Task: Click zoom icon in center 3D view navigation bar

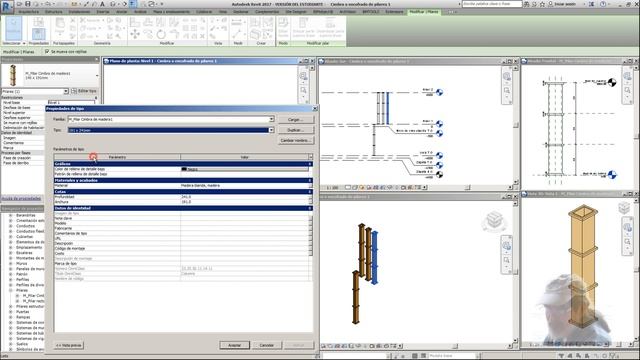Action: tap(507, 260)
